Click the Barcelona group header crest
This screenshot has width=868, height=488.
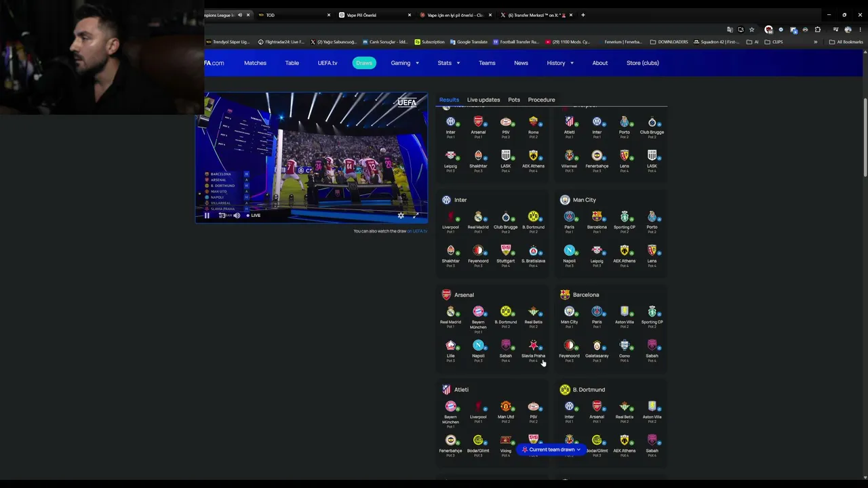[565, 295]
